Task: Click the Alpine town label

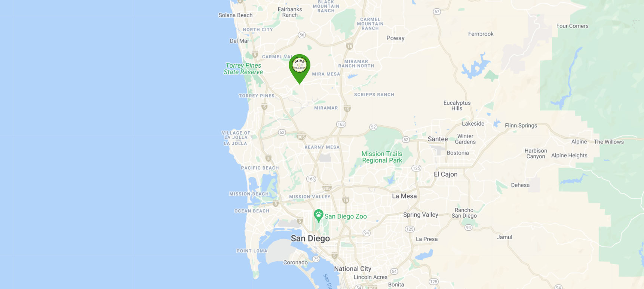Action: coord(579,142)
